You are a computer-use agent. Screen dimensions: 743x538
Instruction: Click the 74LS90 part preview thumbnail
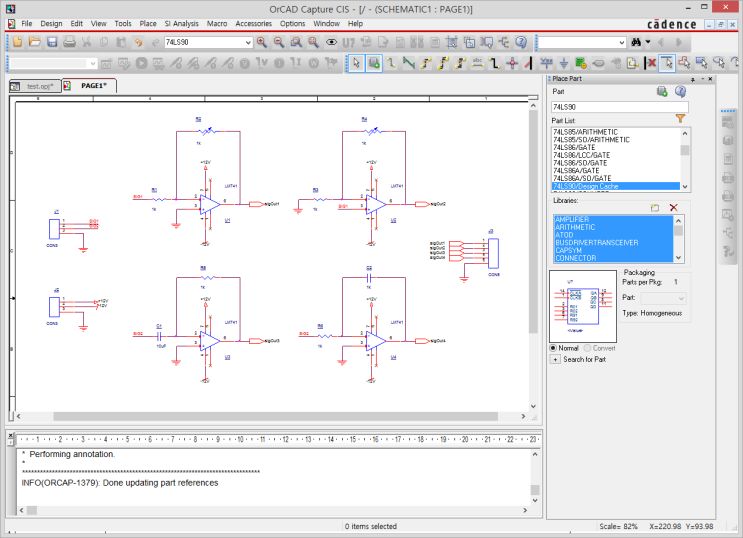click(583, 307)
